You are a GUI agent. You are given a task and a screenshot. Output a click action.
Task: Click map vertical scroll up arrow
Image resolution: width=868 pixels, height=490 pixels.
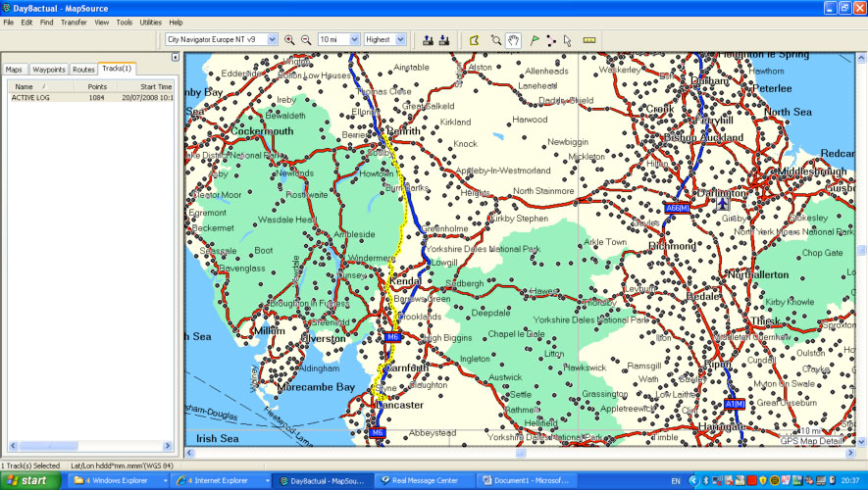[861, 57]
